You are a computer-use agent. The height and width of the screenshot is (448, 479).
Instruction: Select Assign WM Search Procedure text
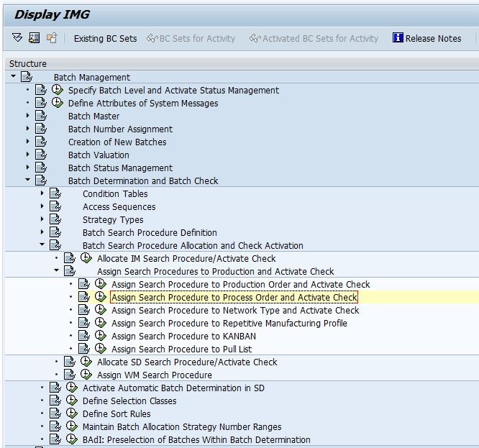coord(155,375)
